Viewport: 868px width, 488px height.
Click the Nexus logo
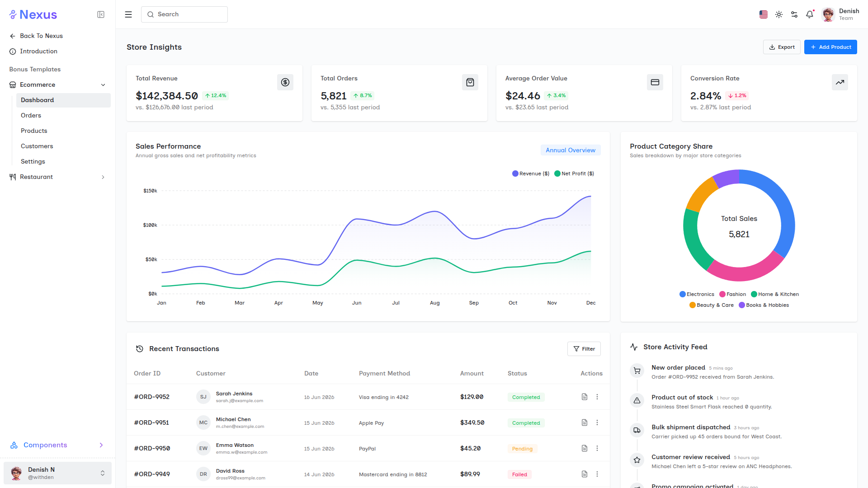[x=33, y=14]
